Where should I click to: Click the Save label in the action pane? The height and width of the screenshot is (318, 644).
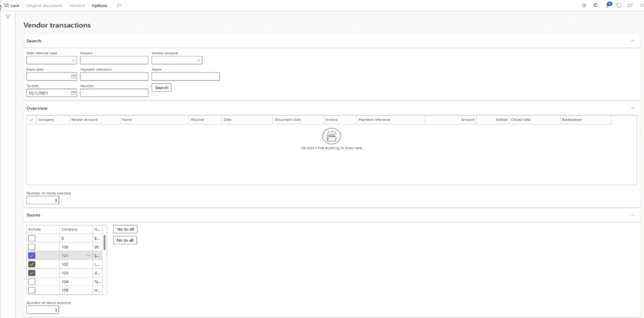coord(15,6)
